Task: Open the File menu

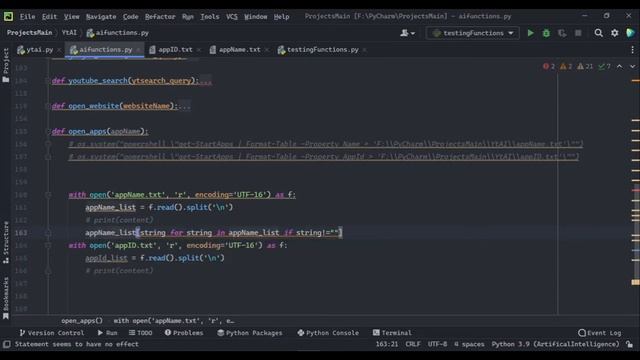Action: tap(27, 16)
